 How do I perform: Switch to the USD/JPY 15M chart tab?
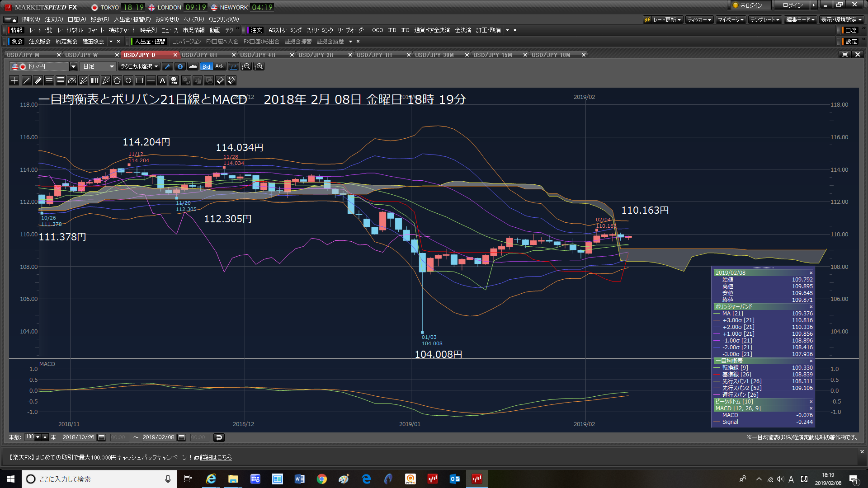coord(493,55)
